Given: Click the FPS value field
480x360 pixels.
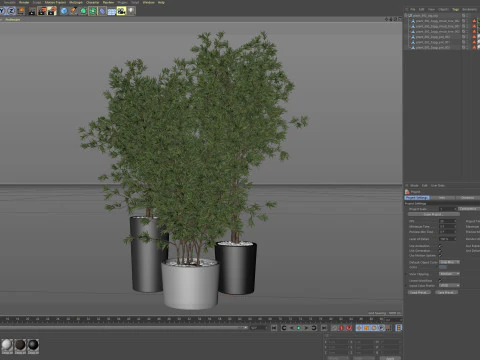Looking at the screenshot, I should click(448, 221).
